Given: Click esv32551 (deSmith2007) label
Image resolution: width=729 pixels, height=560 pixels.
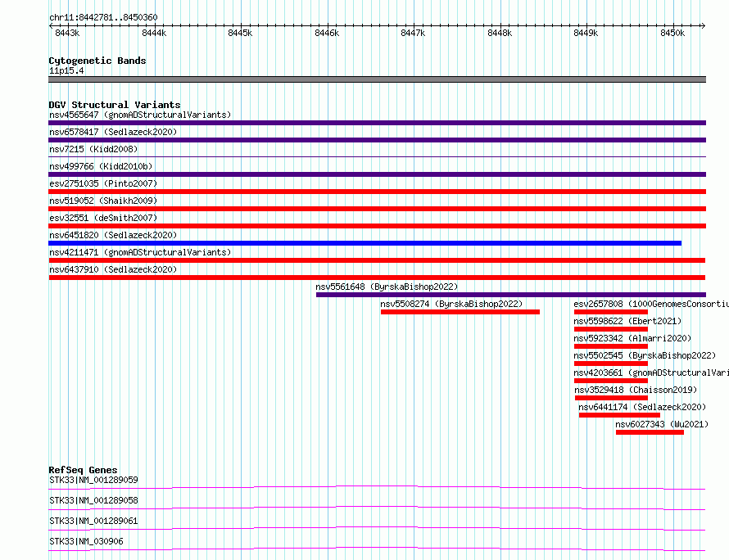Looking at the screenshot, I should tap(103, 218).
